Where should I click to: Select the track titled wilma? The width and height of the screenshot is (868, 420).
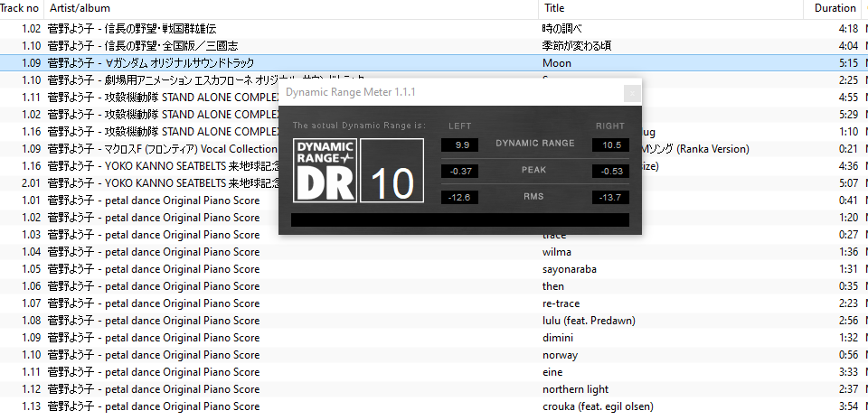(434, 252)
